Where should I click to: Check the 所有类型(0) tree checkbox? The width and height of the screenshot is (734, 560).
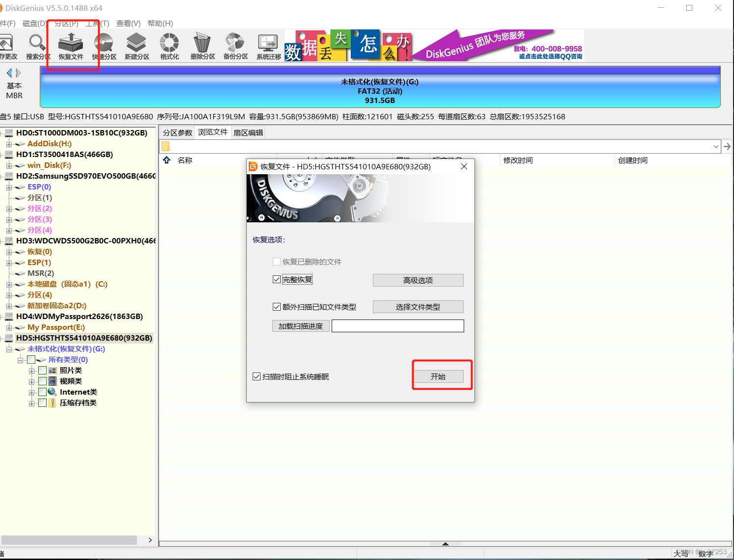31,360
